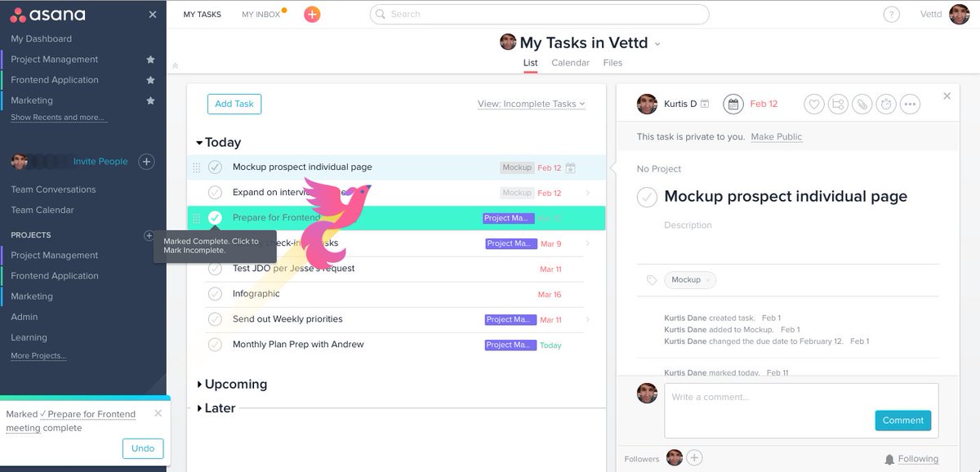Add a follower with the plus icon

[693, 457]
